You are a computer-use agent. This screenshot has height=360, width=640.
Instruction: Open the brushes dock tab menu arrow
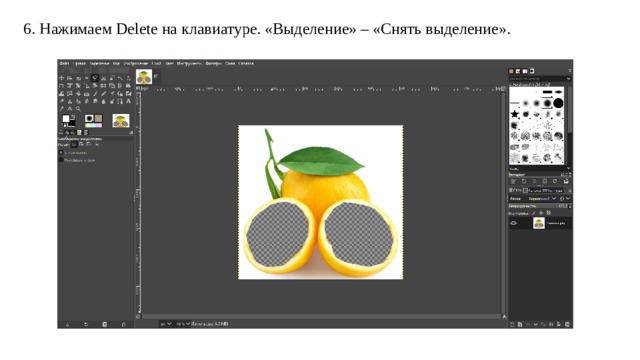pos(570,71)
